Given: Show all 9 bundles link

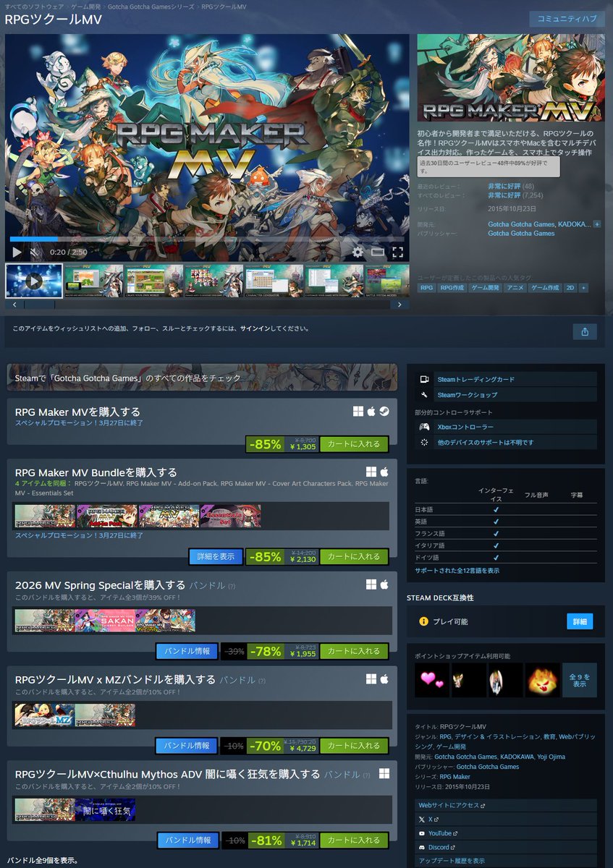Looking at the screenshot, I should [42, 861].
